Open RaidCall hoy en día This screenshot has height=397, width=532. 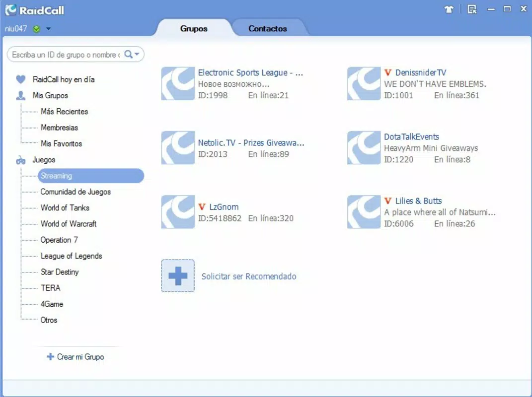click(x=64, y=79)
